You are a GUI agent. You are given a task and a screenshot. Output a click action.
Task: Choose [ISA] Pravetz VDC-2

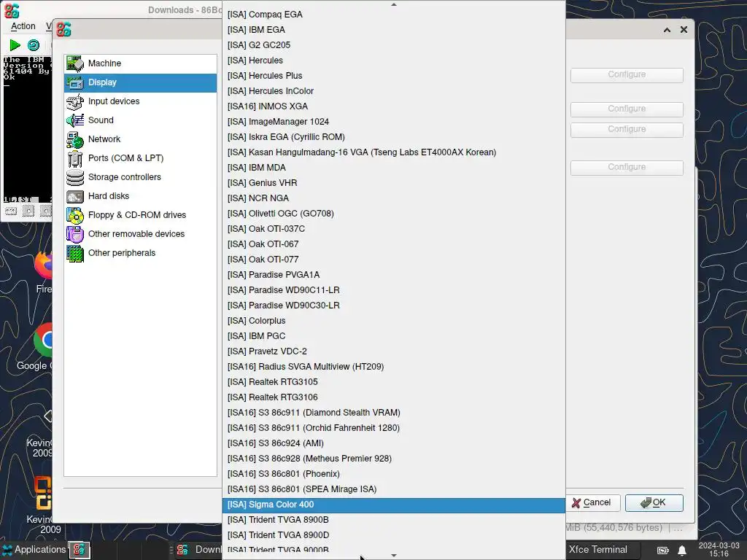tap(393, 351)
